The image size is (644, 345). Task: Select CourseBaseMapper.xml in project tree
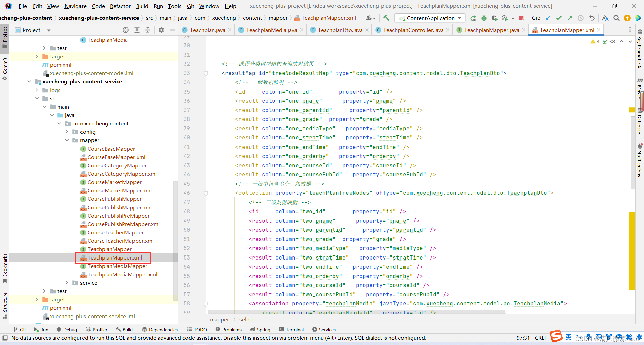(116, 157)
